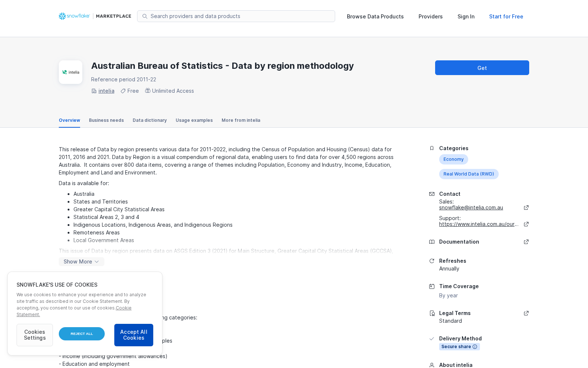Open external link icon for Documentation

(x=526, y=242)
